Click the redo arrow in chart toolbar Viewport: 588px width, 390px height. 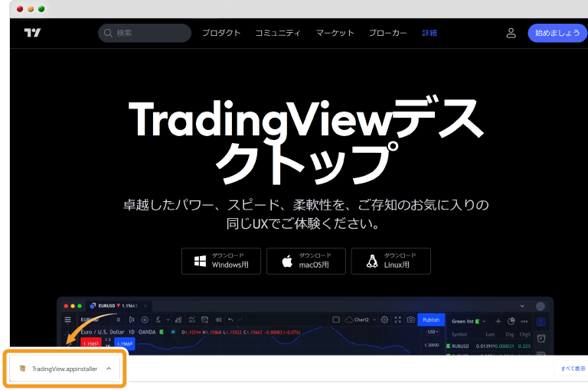240,320
